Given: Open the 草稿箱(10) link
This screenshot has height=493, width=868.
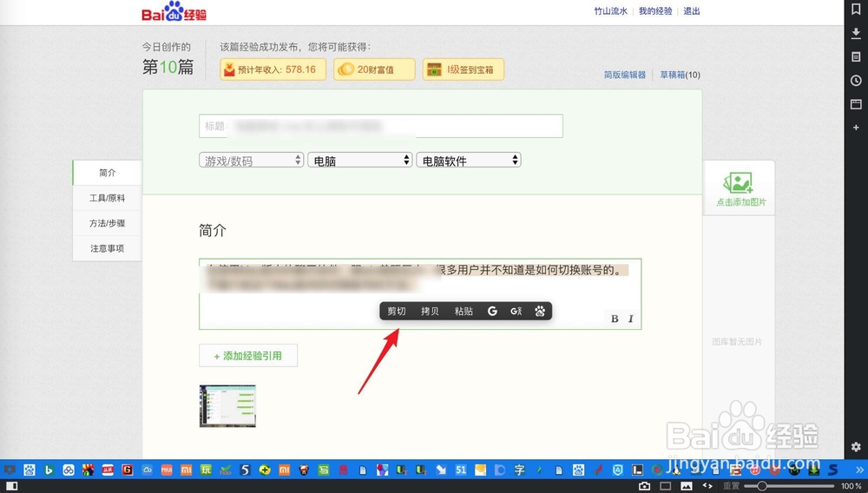Looking at the screenshot, I should tap(680, 75).
